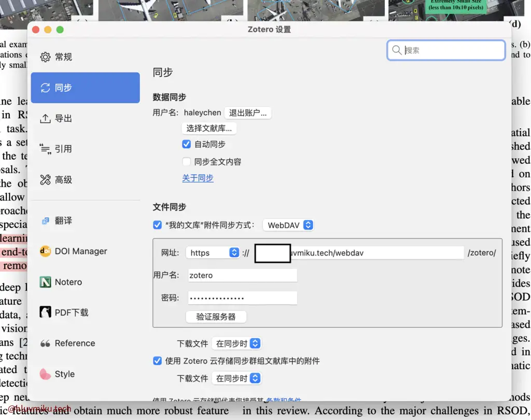Open the 高级 advanced tools icon

46,179
